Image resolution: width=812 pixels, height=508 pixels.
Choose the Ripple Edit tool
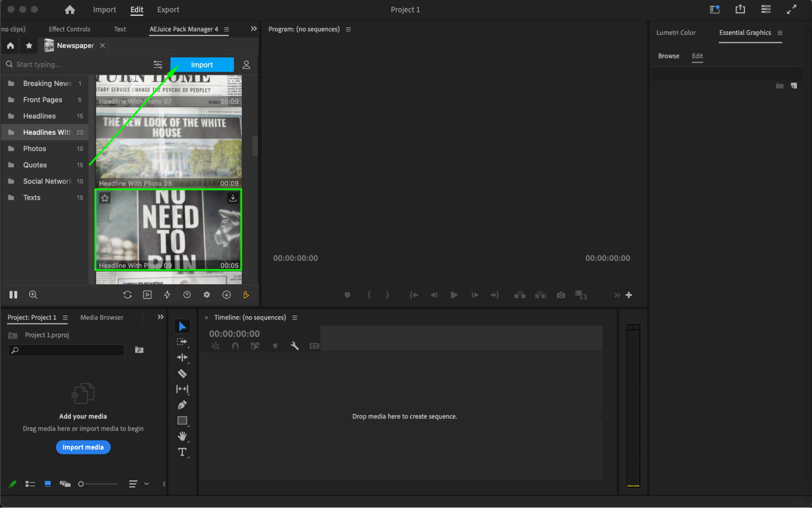point(182,357)
